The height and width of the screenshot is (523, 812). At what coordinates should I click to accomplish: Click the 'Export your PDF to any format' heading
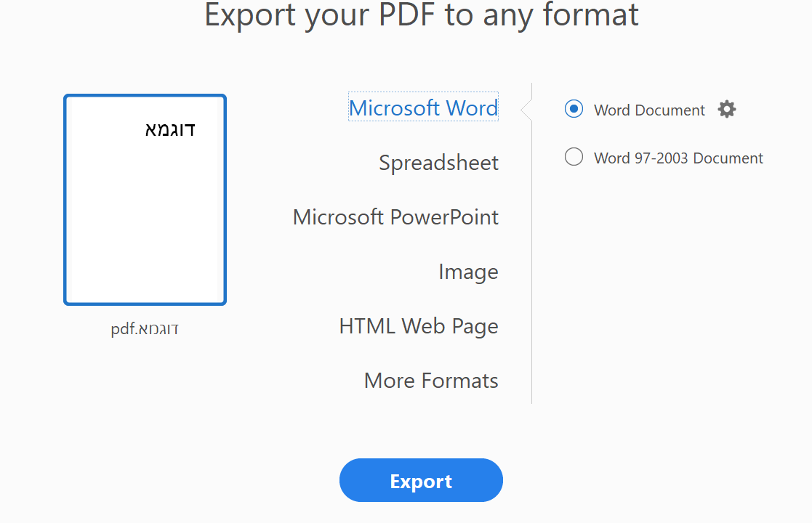point(422,15)
